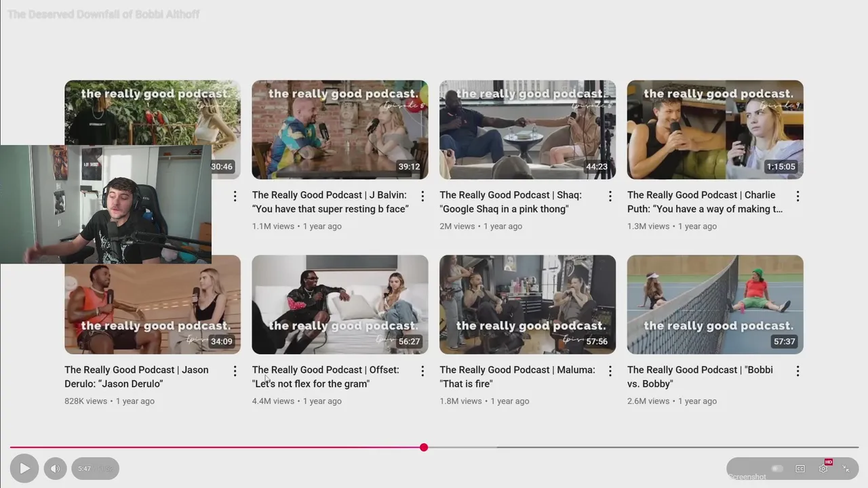Click the "828K views" text

point(86,401)
